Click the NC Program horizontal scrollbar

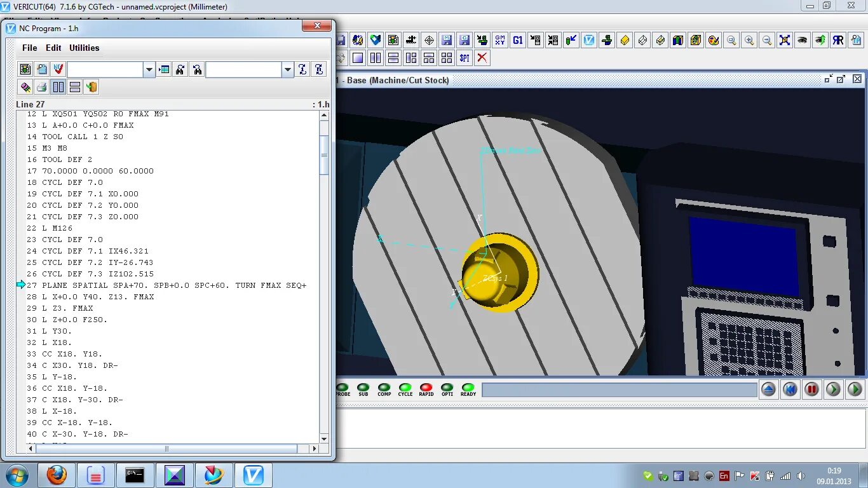coord(167,449)
